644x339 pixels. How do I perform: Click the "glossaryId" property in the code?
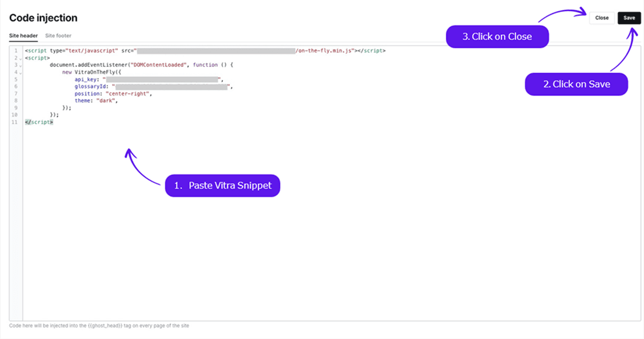click(90, 87)
